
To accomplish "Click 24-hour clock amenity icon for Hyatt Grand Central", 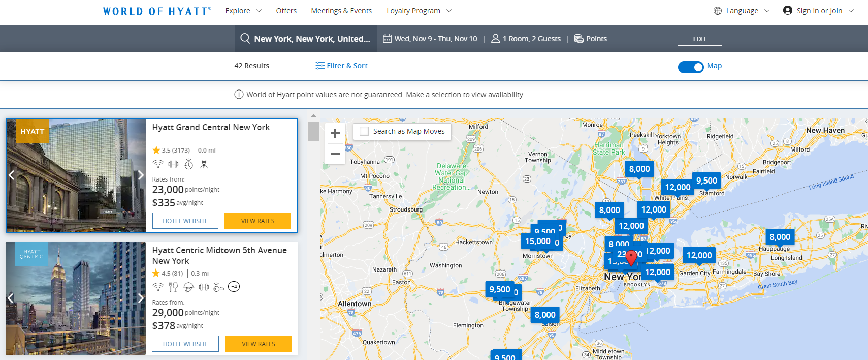I will pos(189,164).
